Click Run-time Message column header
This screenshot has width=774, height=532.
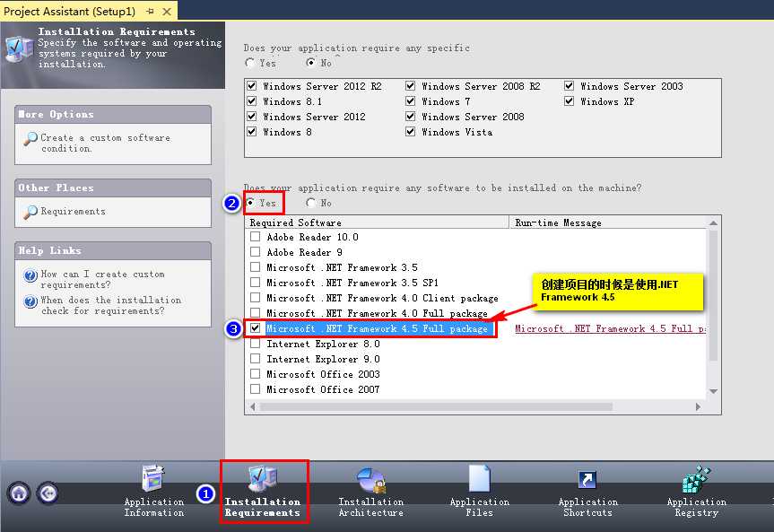(608, 222)
